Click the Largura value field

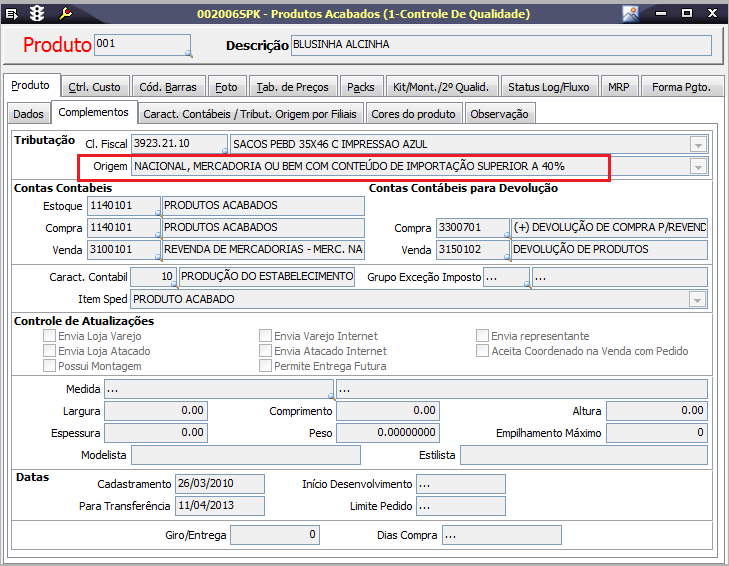click(156, 411)
